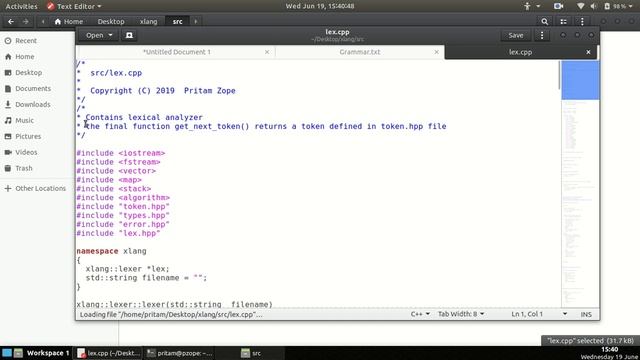The width and height of the screenshot is (640, 360).
Task: Open the accessibility menu in the top bar
Action: [532, 6]
